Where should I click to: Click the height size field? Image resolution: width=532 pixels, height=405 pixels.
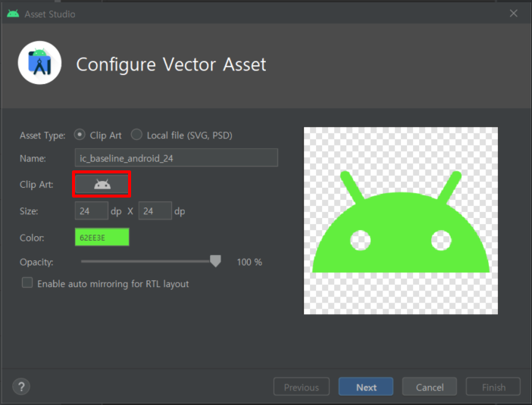coord(155,210)
